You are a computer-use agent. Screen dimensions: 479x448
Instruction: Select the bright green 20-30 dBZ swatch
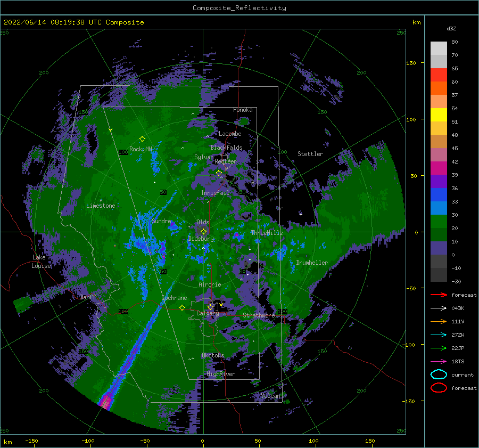(x=439, y=221)
